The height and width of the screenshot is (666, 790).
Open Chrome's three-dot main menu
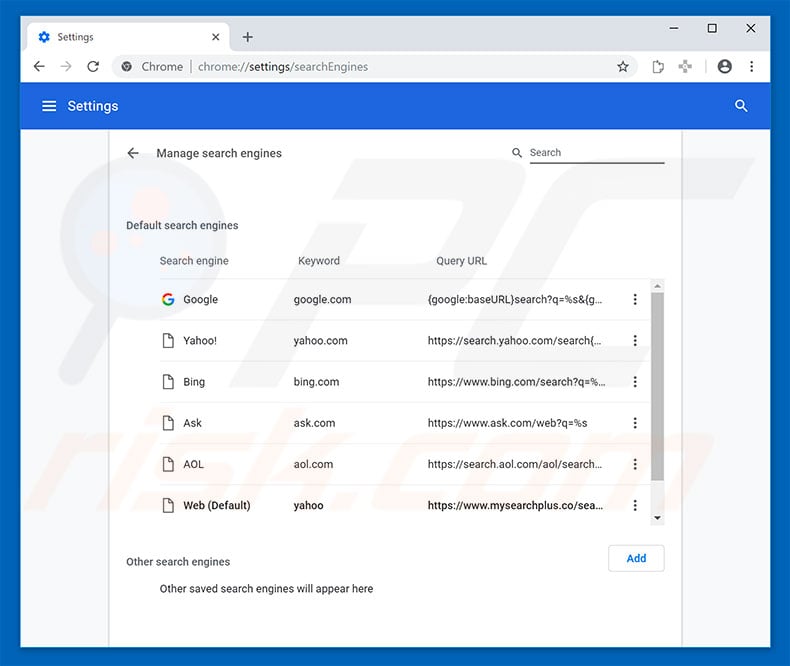(x=751, y=66)
